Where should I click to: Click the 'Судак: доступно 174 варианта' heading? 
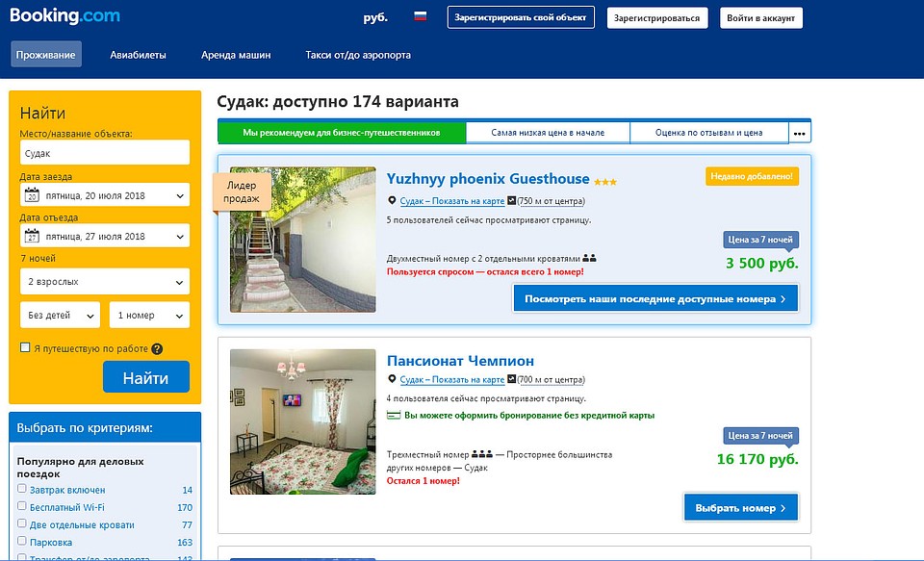(338, 102)
